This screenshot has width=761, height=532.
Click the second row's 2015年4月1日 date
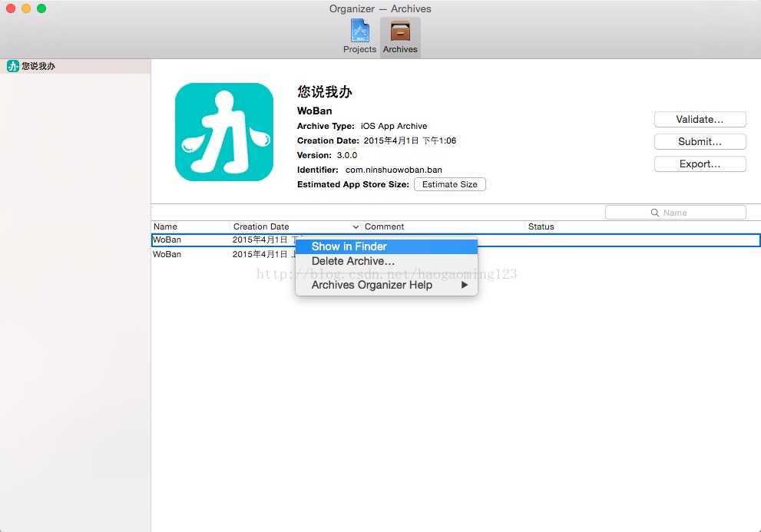click(x=260, y=254)
